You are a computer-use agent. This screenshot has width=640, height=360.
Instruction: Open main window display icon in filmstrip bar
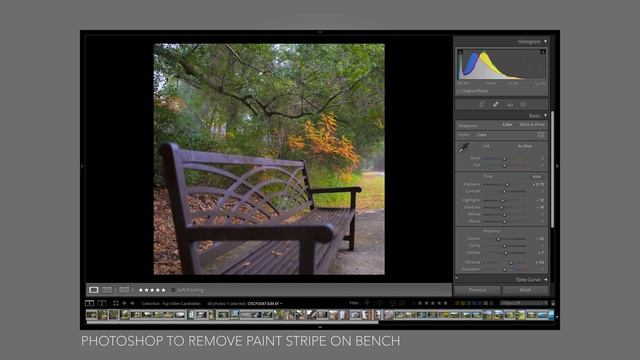click(x=89, y=303)
